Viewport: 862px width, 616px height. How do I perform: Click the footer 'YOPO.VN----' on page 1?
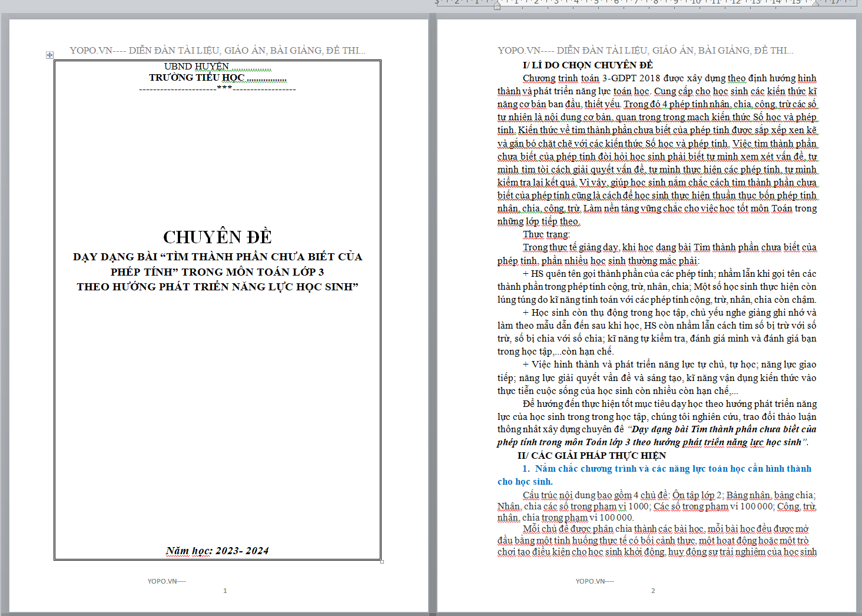pos(167,581)
